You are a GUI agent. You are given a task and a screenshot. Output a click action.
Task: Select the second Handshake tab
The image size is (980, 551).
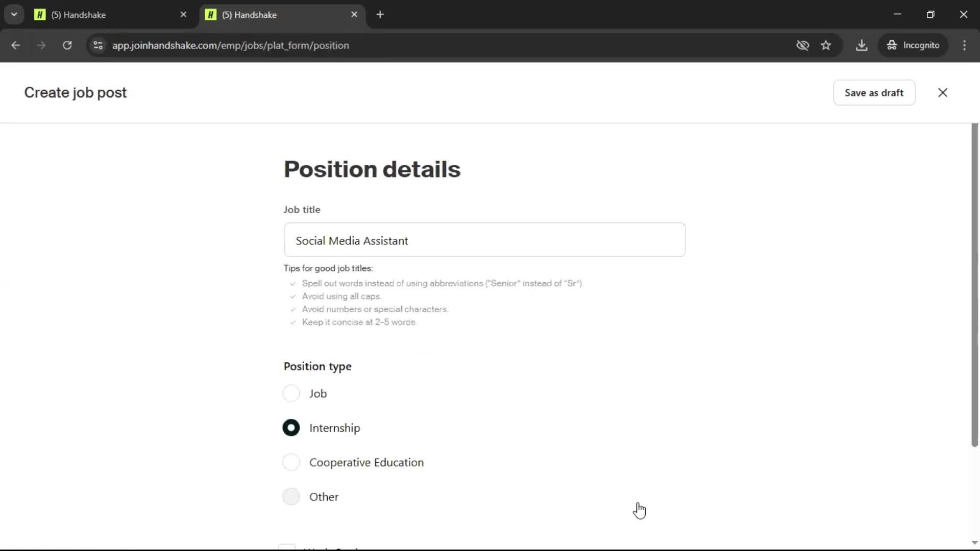282,15
